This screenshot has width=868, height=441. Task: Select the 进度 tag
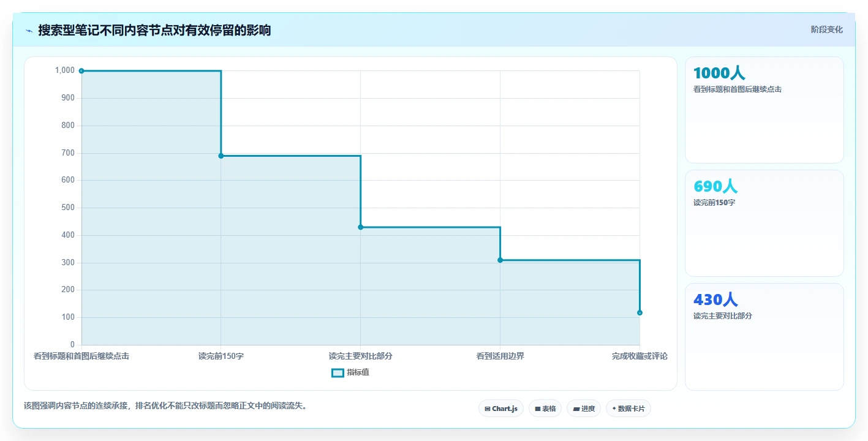[x=584, y=409]
